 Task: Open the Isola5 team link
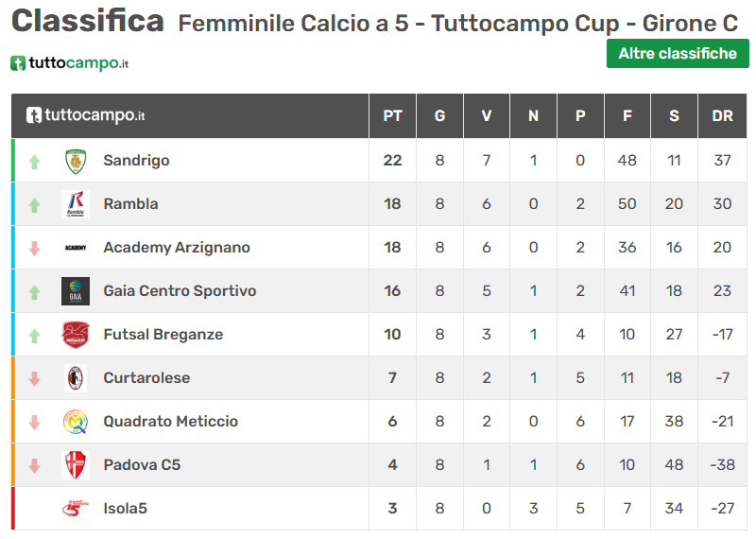tap(125, 509)
